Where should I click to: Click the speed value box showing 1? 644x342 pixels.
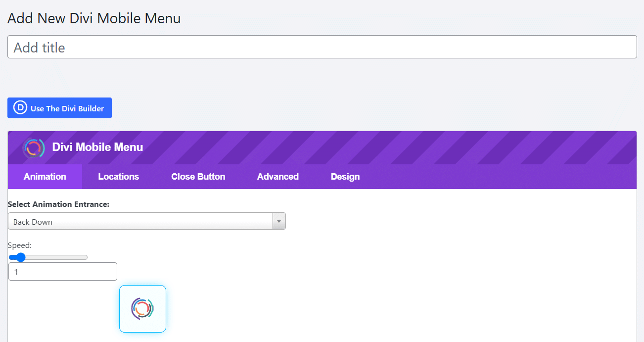pos(62,271)
